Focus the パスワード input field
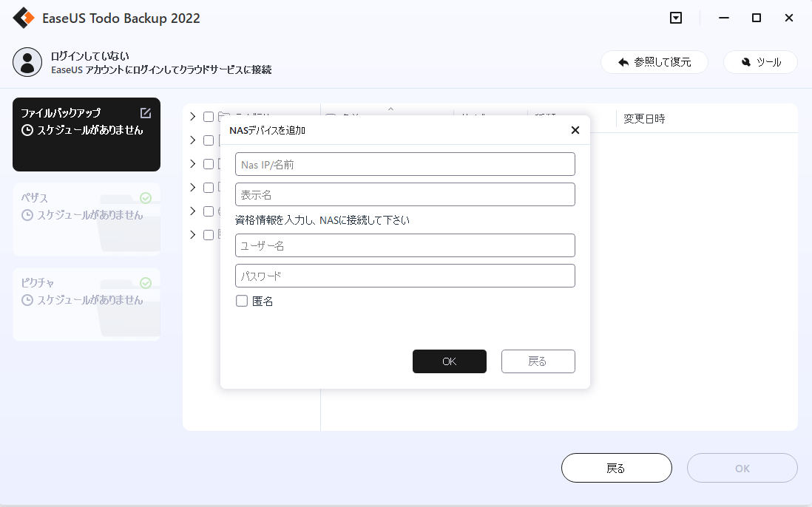 point(405,276)
